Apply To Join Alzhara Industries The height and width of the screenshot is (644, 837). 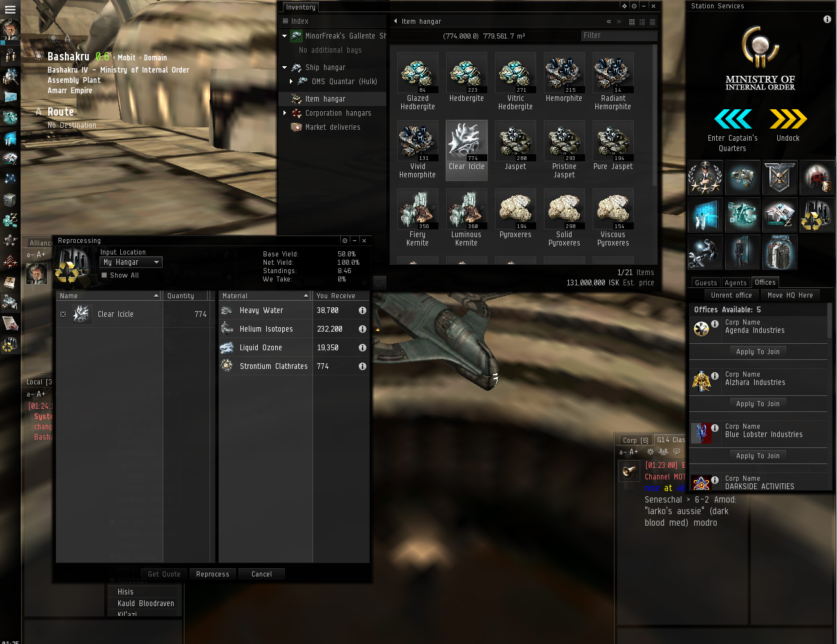click(758, 404)
